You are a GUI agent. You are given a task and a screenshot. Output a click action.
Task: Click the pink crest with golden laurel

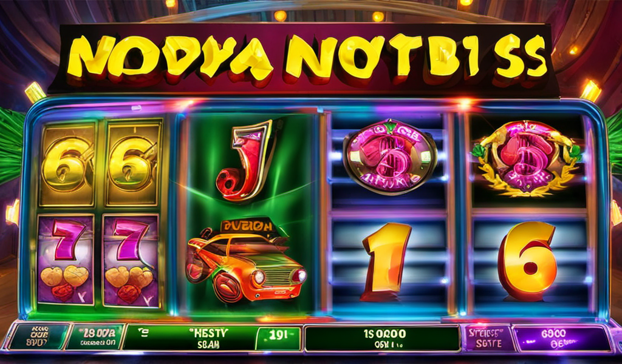click(527, 158)
